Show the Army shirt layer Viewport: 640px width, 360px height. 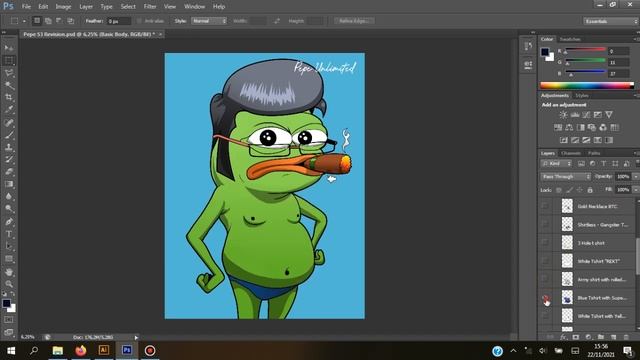546,280
